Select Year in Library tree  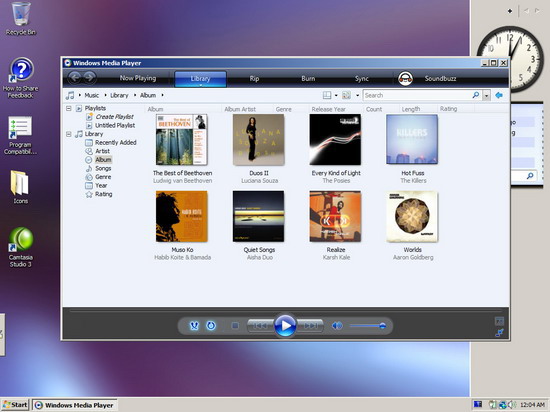point(101,185)
